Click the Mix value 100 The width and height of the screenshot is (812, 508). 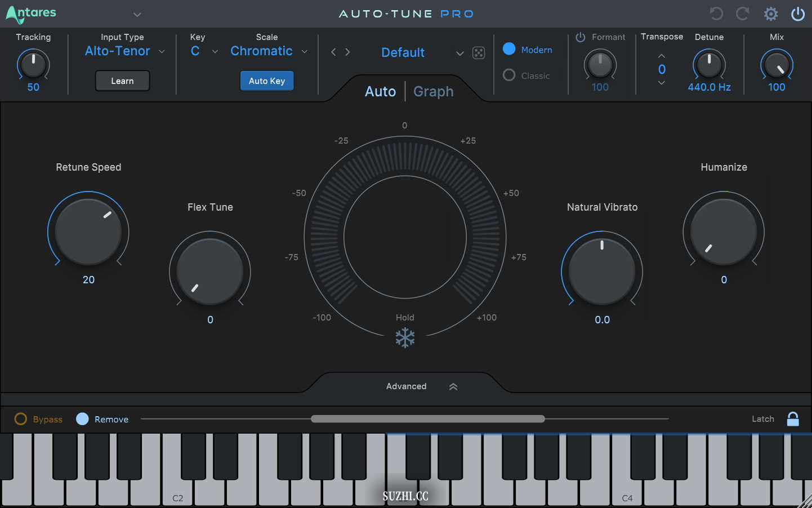click(x=777, y=87)
